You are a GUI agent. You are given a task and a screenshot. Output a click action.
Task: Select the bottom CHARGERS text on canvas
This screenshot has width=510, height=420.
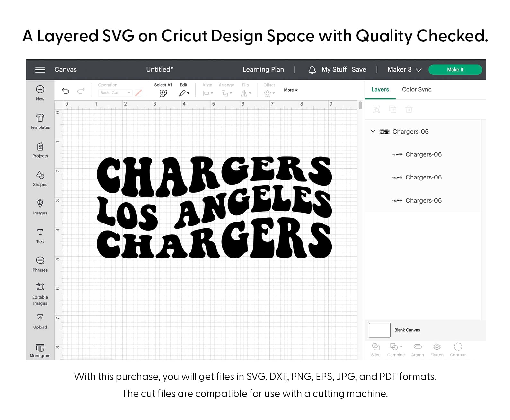click(214, 239)
